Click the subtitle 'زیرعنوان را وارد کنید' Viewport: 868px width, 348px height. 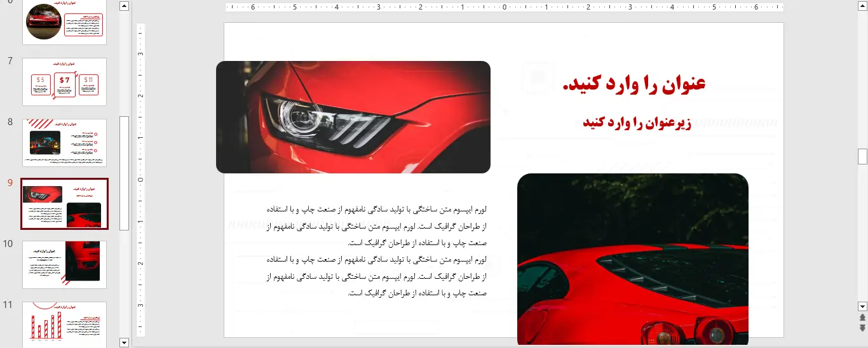pyautogui.click(x=636, y=123)
